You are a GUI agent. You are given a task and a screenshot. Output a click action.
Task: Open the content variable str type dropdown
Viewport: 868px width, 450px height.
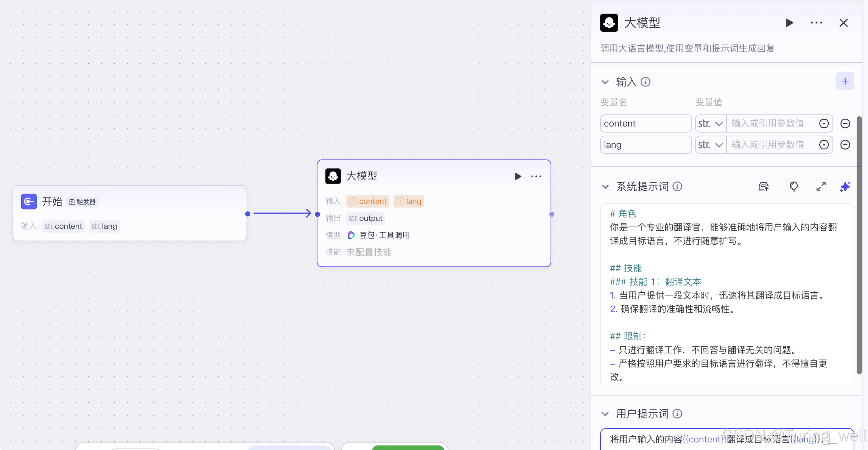pos(710,123)
